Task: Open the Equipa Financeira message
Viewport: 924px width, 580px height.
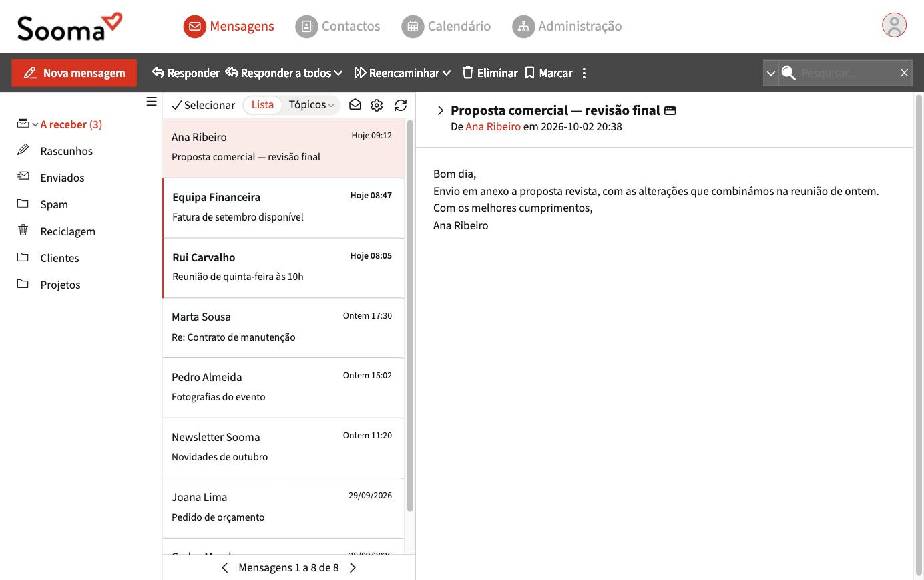Action: tap(283, 208)
